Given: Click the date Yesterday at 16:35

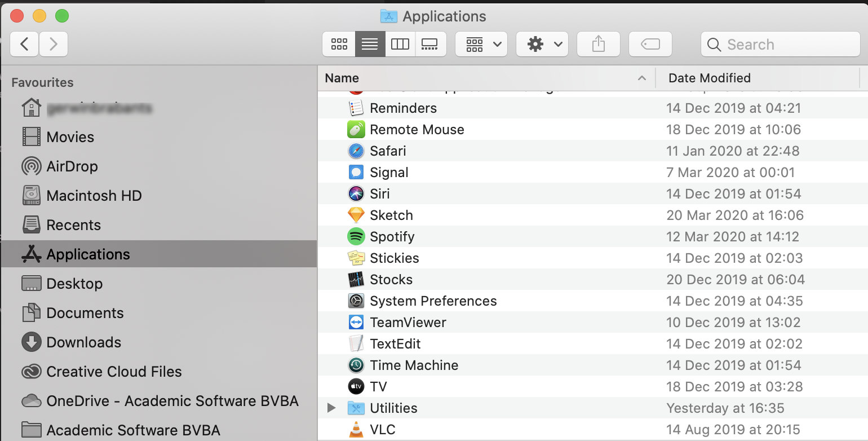Looking at the screenshot, I should click(725, 408).
